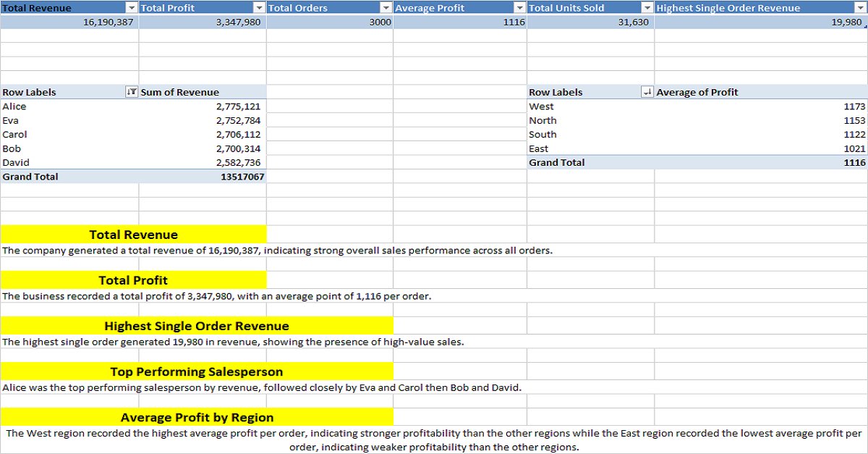Click East average profit value 1021
The width and height of the screenshot is (868, 454).
761,148
